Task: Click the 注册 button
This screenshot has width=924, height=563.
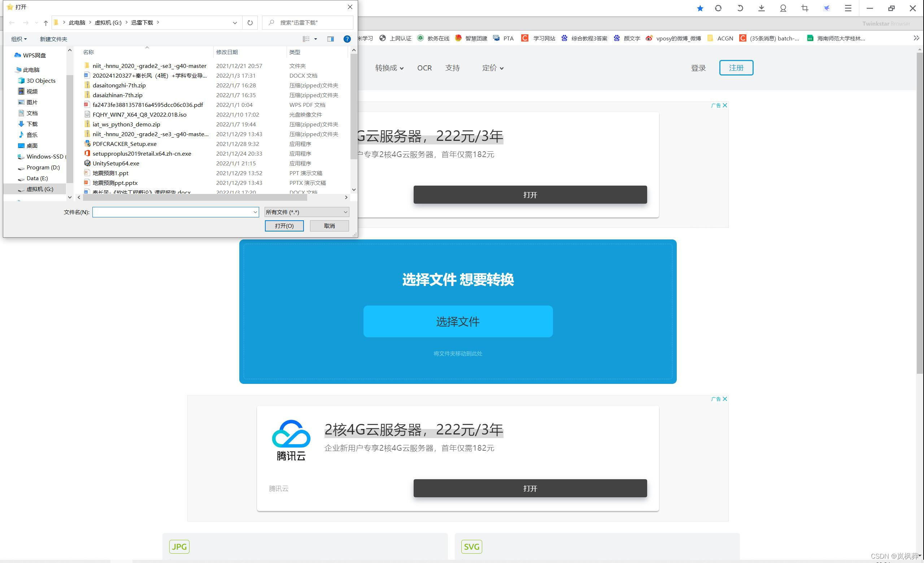Action: tap(736, 68)
